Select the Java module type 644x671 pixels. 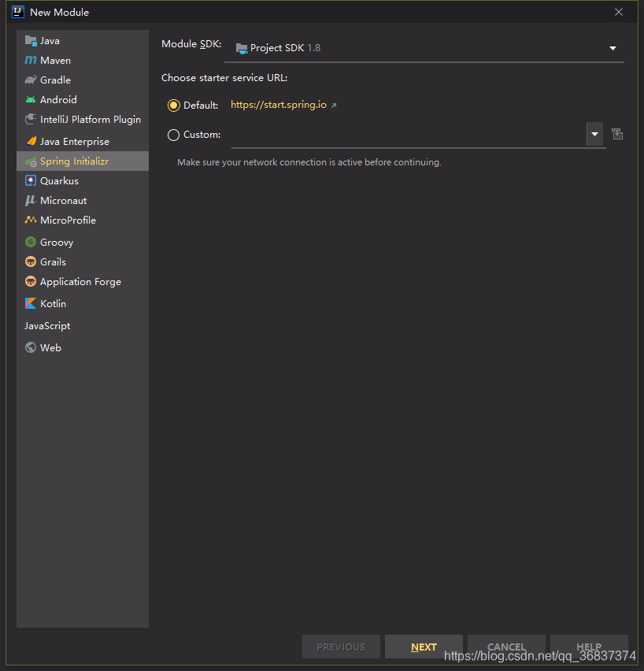(83, 41)
